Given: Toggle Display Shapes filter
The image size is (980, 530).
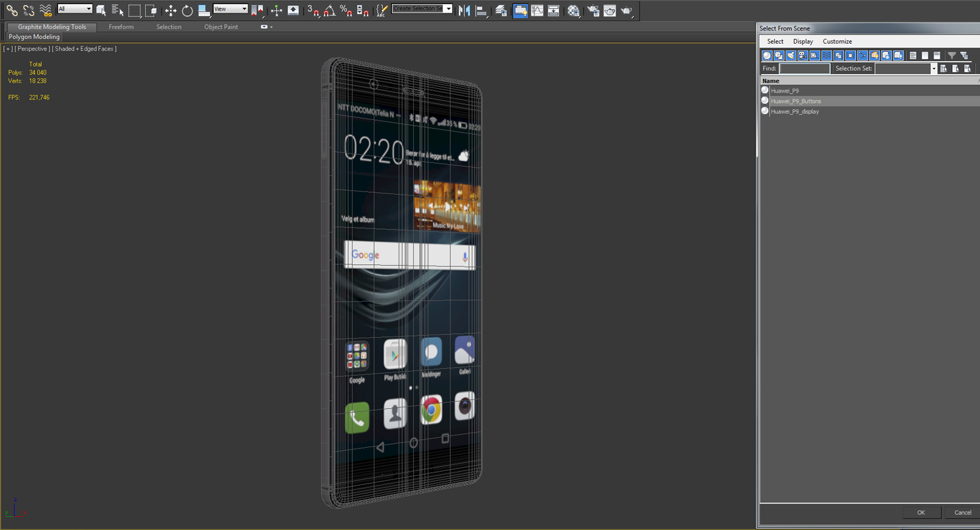Looking at the screenshot, I should click(x=779, y=56).
